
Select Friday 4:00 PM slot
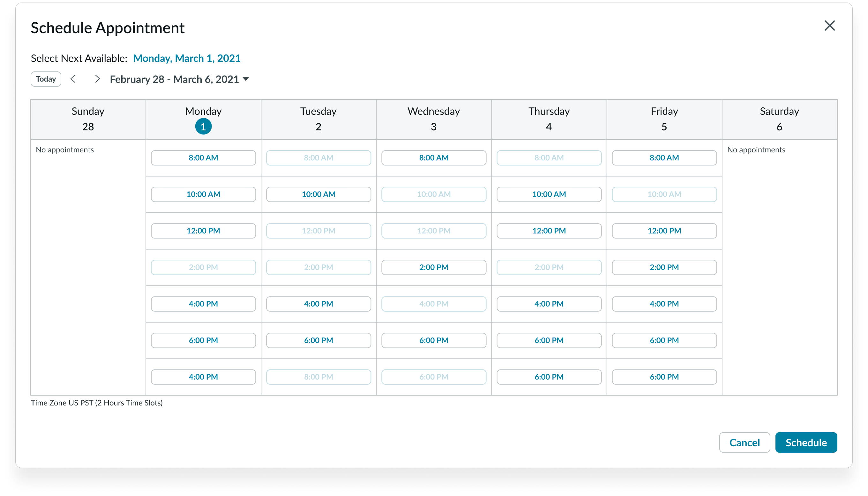click(x=664, y=304)
